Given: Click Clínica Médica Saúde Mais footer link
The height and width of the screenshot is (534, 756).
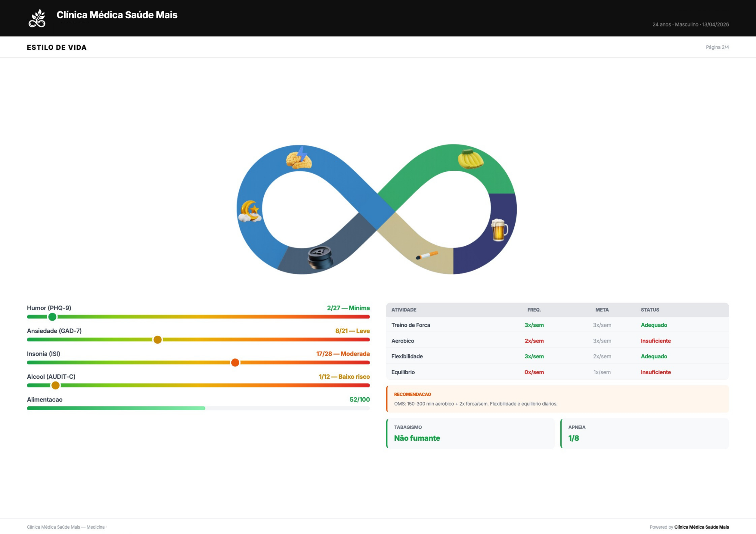Looking at the screenshot, I should [701, 527].
